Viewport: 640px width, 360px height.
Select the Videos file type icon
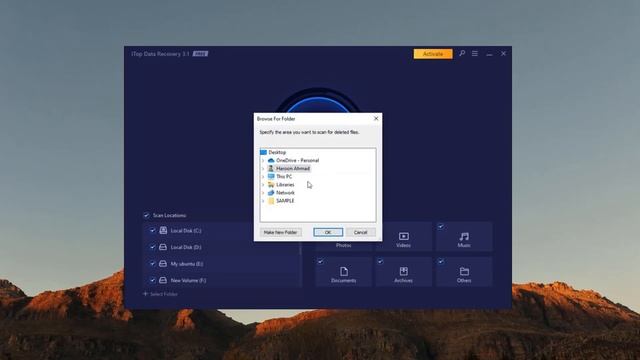click(x=404, y=236)
